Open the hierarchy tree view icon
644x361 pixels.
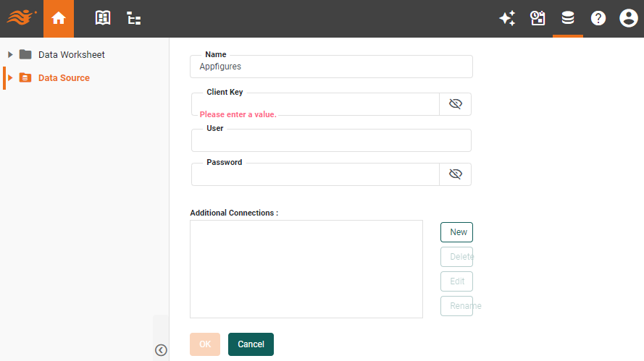134,19
